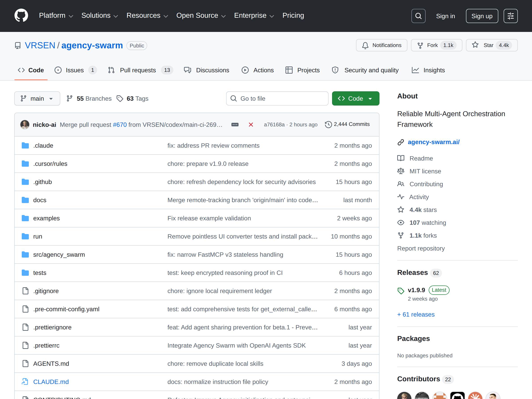The width and height of the screenshot is (532, 399).
Task: View the 55 Branches list
Action: (89, 99)
